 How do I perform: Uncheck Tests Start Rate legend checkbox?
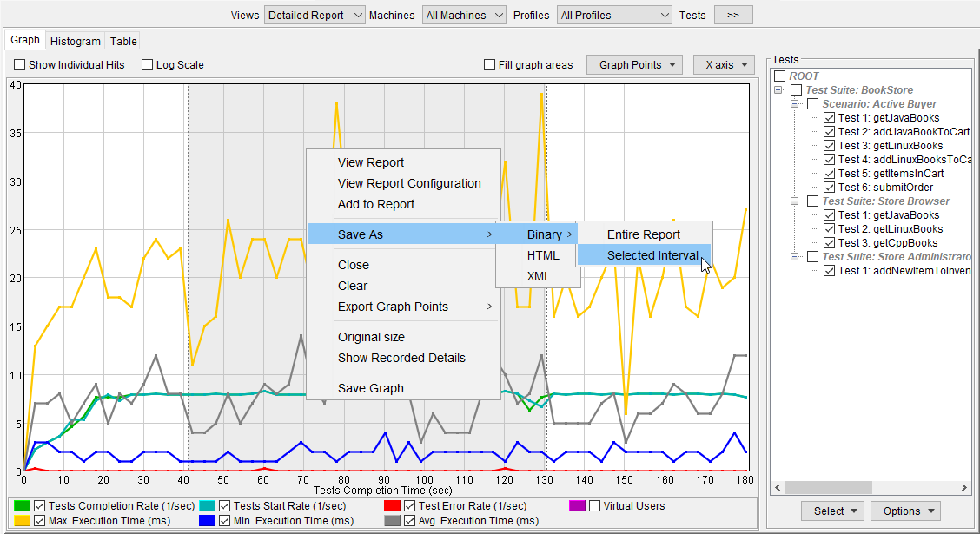(224, 506)
